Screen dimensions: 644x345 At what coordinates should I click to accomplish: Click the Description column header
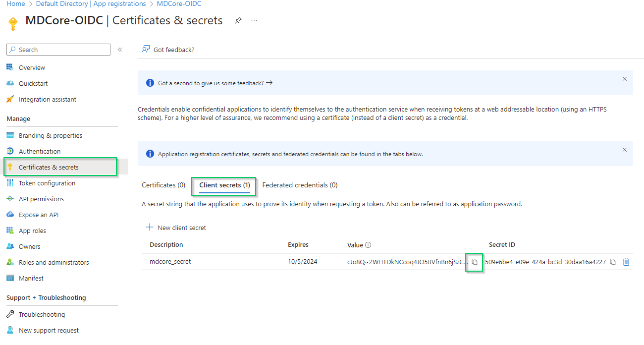point(166,244)
